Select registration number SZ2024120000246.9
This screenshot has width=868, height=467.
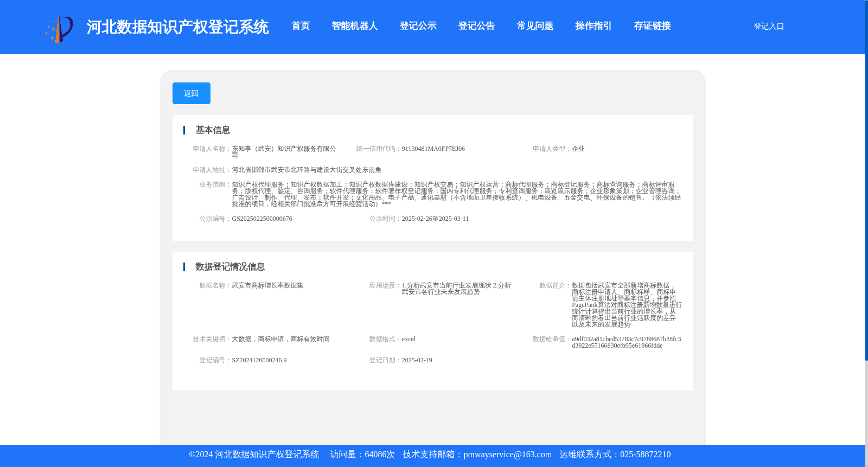(259, 360)
